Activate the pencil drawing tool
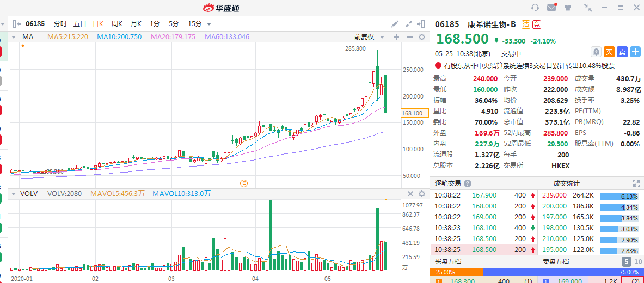This screenshot has height=283, width=644. click(395, 24)
